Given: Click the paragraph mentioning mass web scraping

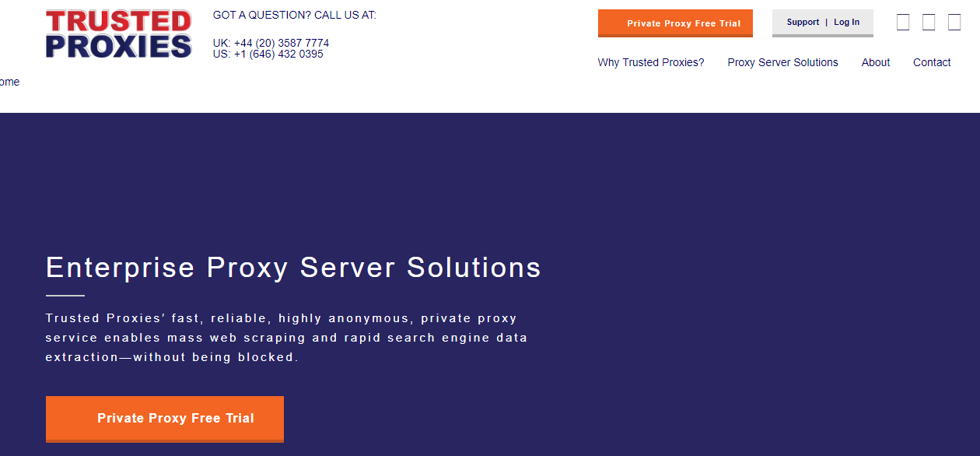Looking at the screenshot, I should pyautogui.click(x=286, y=338).
